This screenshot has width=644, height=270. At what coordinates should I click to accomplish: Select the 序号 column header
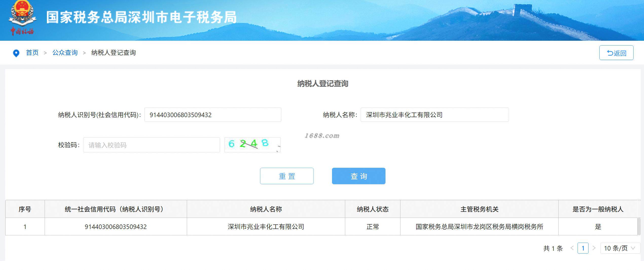click(x=25, y=209)
